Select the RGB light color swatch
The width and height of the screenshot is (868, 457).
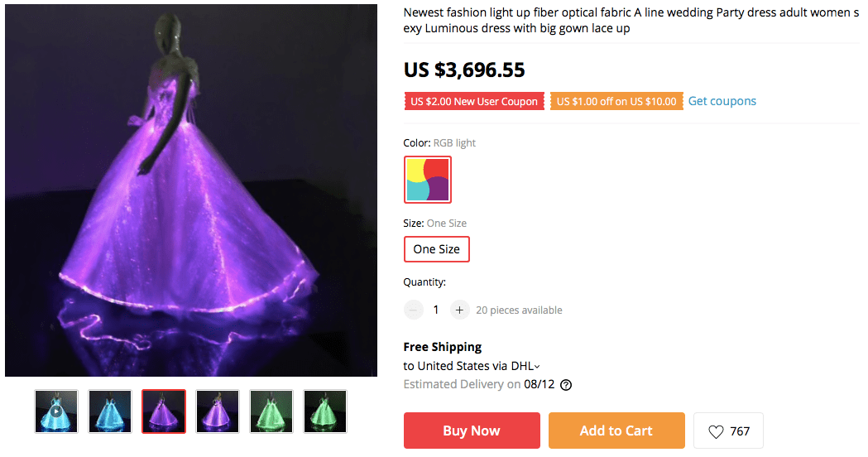click(x=428, y=179)
